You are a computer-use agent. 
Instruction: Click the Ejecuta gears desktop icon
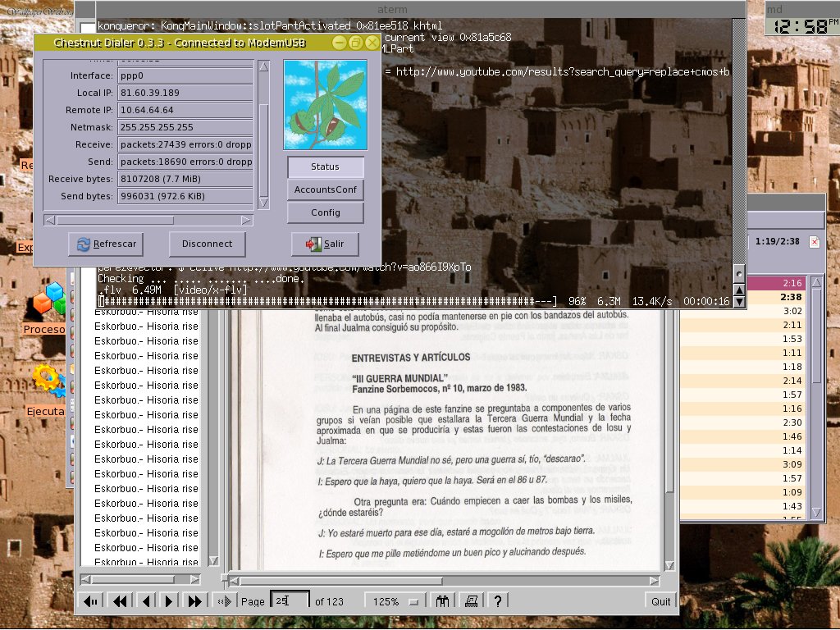pos(48,381)
